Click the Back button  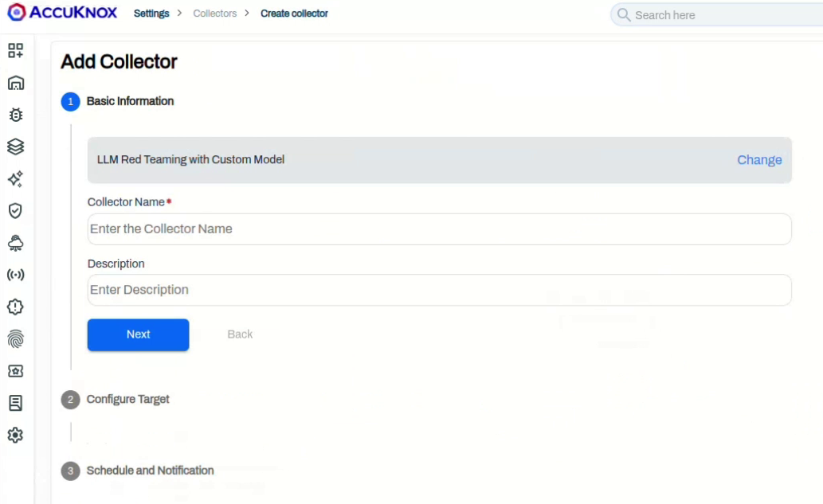coord(240,334)
